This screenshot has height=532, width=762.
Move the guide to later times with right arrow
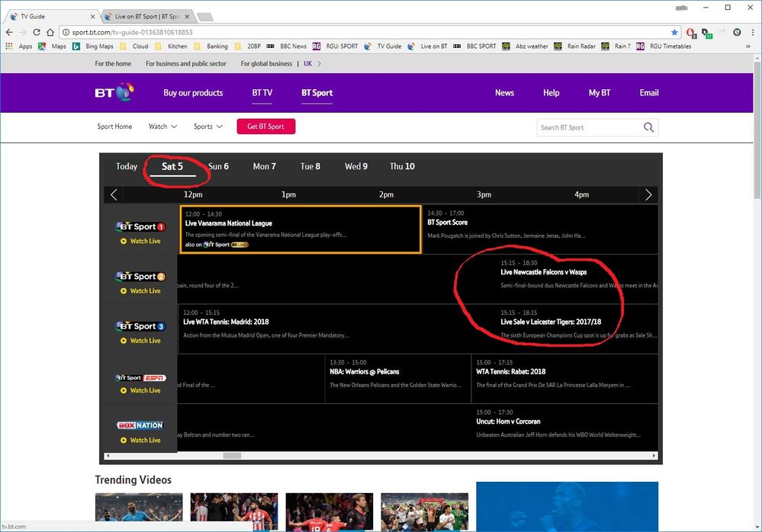tap(648, 194)
